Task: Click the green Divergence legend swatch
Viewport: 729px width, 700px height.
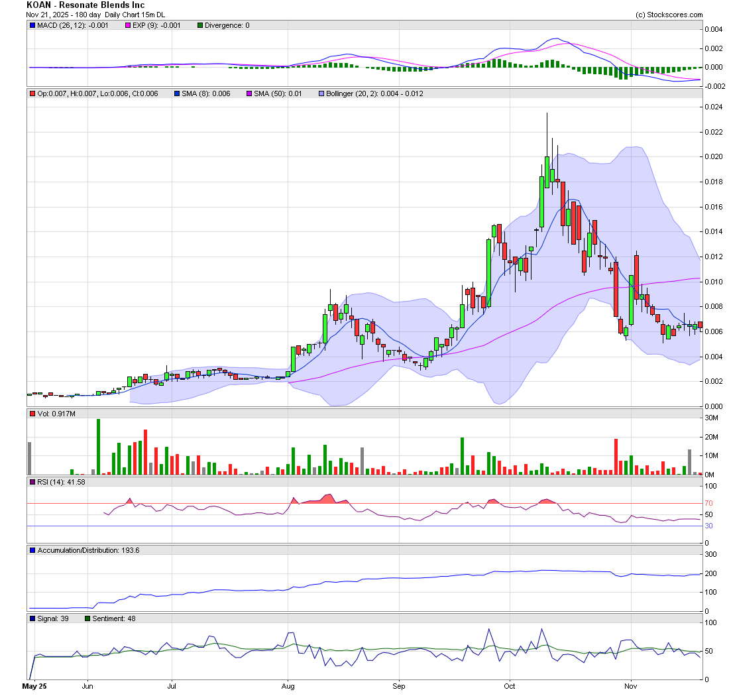Action: tap(200, 26)
